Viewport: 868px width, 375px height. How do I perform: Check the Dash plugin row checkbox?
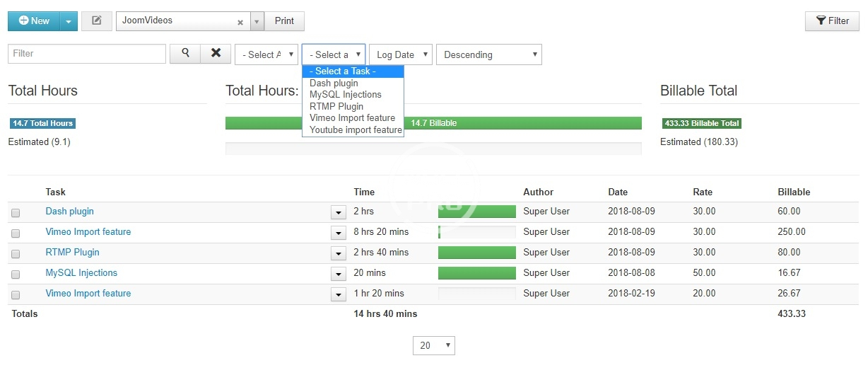point(16,212)
